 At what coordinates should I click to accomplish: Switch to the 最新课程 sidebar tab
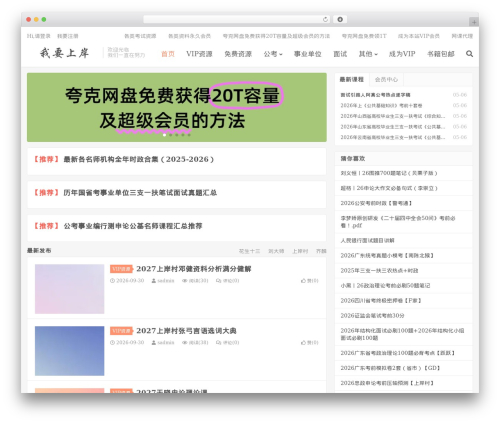352,79
